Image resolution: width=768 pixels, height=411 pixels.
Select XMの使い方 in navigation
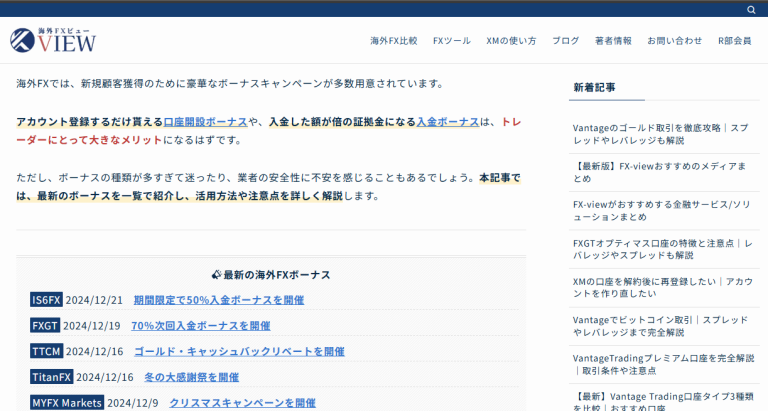point(511,41)
